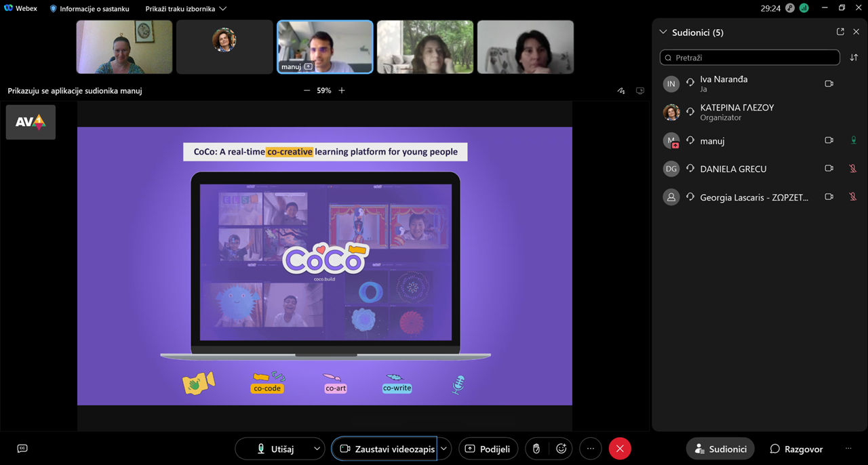Zoom in the shared content with plus
Viewport: 868px width, 465px height.
[x=342, y=90]
